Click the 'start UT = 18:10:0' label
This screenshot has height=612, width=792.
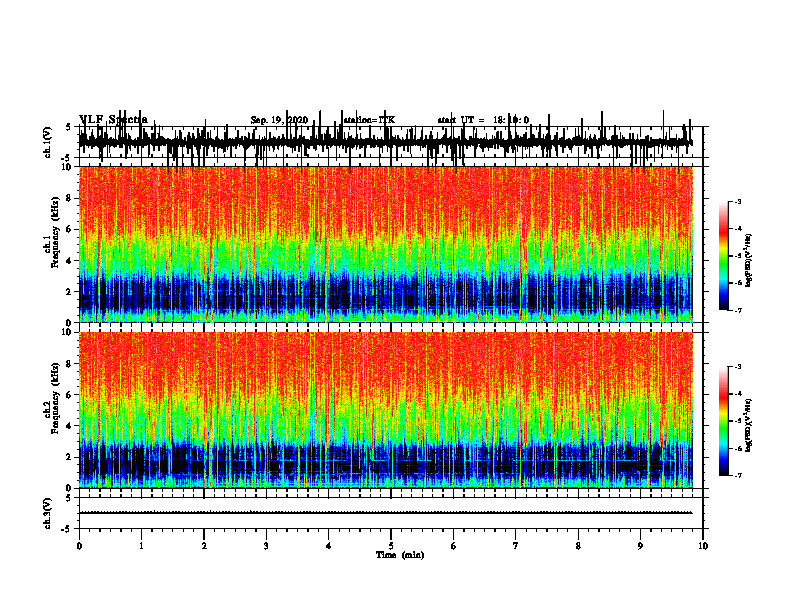click(x=483, y=120)
